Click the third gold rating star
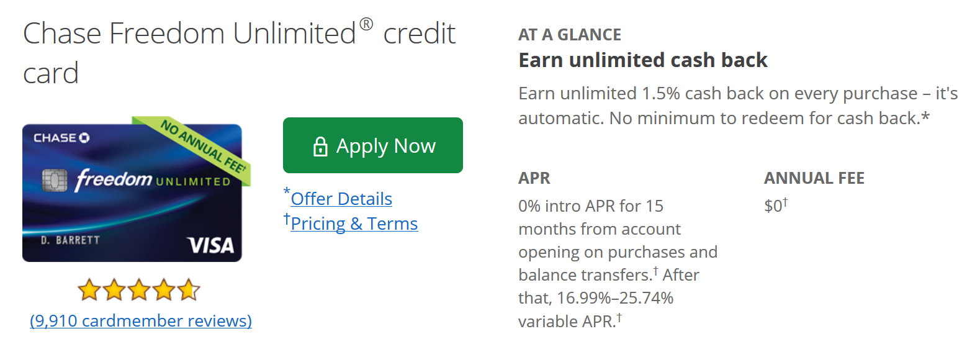 (x=139, y=289)
